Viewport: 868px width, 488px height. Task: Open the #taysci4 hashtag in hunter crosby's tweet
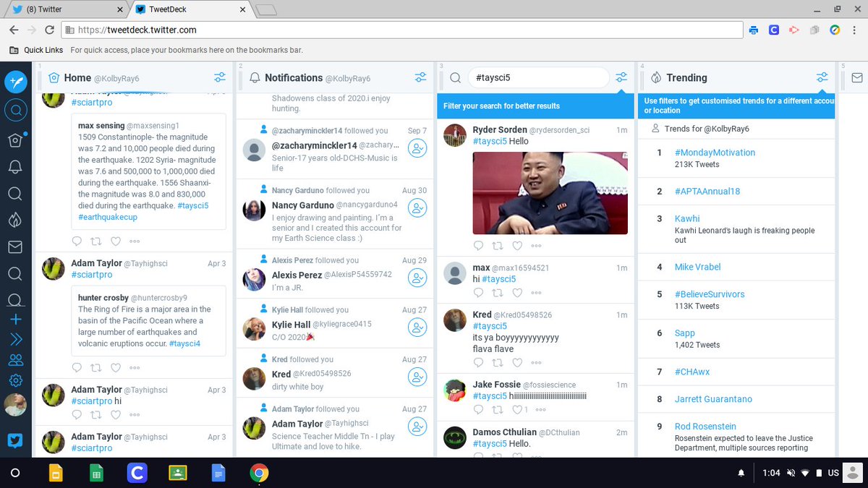[x=184, y=343]
